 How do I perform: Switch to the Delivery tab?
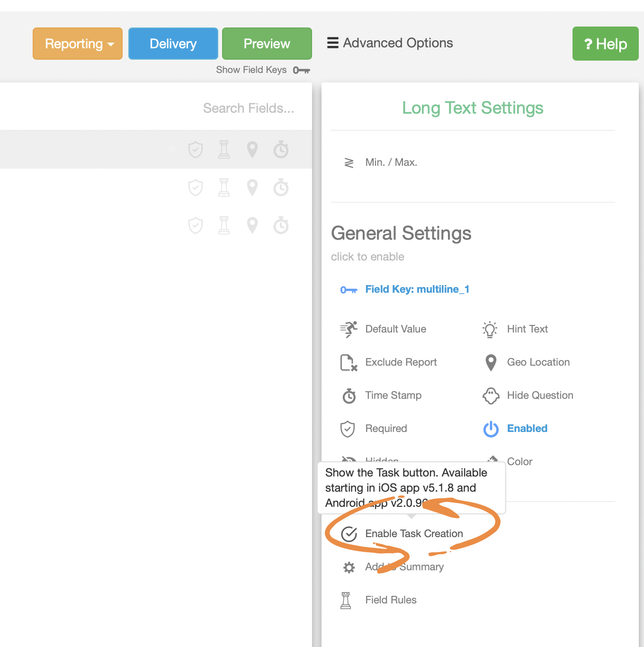(173, 44)
